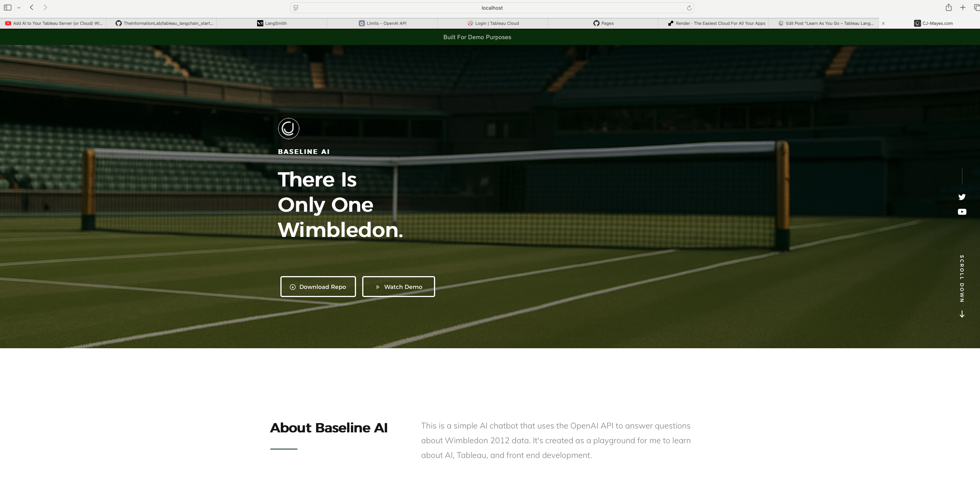The height and width of the screenshot is (489, 980).
Task: Click the Watch Demo button
Action: 399,287
